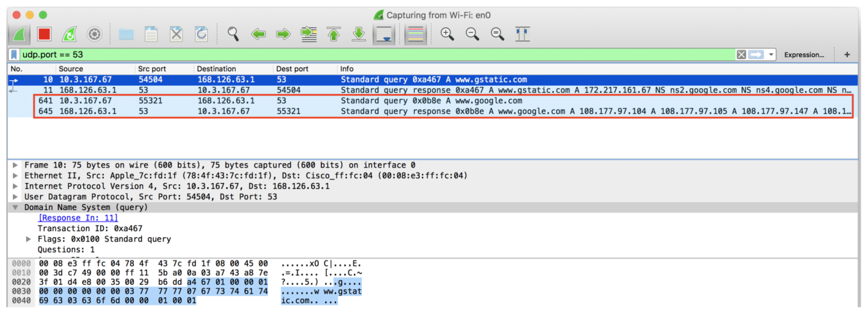Go back in packet history
This screenshot has height=315, width=868.
[258, 34]
